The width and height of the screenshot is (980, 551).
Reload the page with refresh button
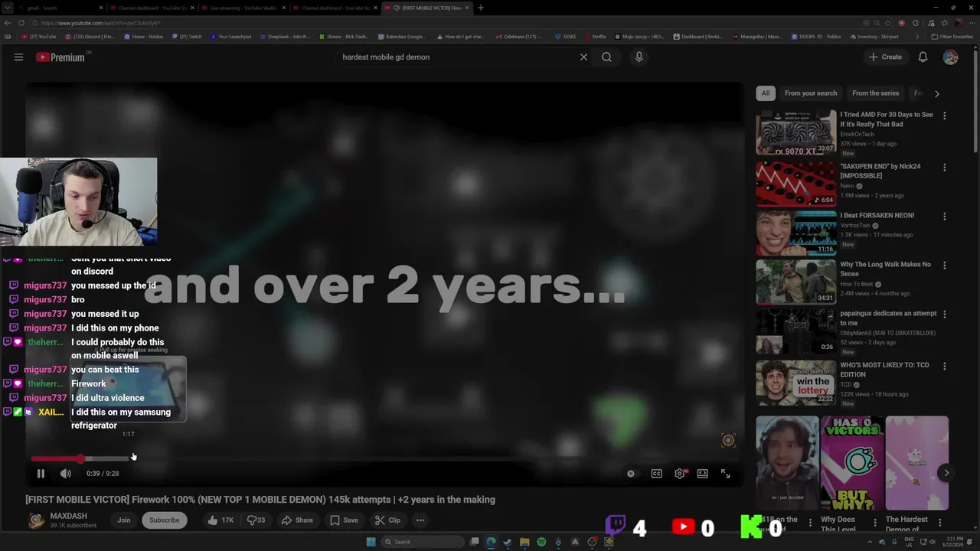[x=21, y=23]
